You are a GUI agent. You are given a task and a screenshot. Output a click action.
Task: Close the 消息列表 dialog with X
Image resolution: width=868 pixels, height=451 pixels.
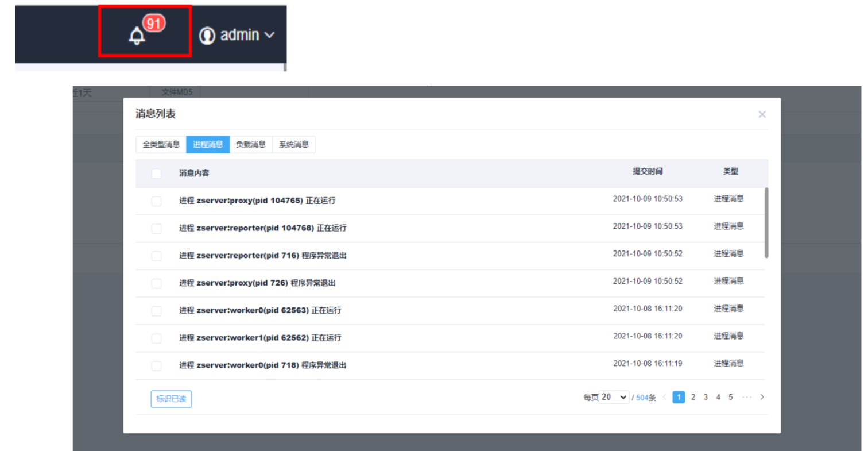pyautogui.click(x=762, y=114)
